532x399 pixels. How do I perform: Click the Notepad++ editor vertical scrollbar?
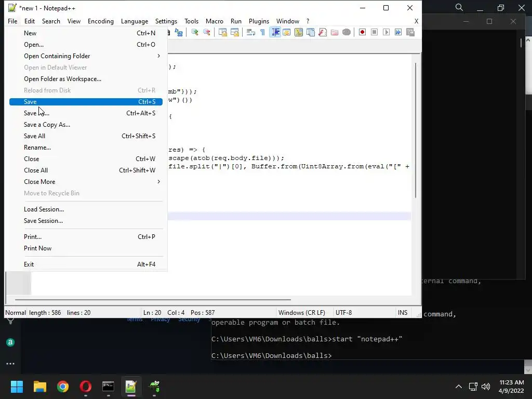coord(416,130)
